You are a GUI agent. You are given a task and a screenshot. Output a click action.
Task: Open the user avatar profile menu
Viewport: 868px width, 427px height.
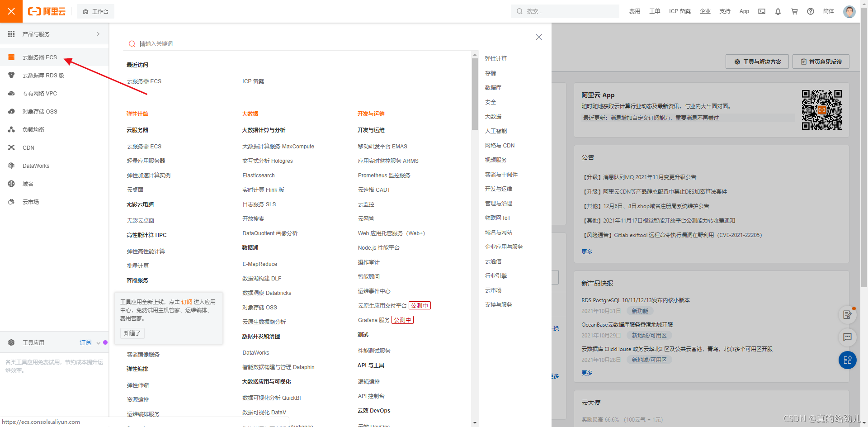coord(849,11)
